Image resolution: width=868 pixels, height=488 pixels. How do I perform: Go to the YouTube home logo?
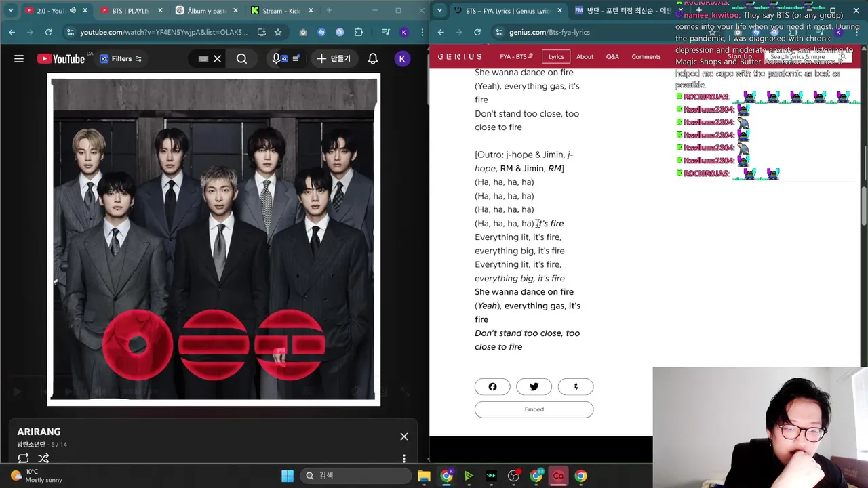61,59
